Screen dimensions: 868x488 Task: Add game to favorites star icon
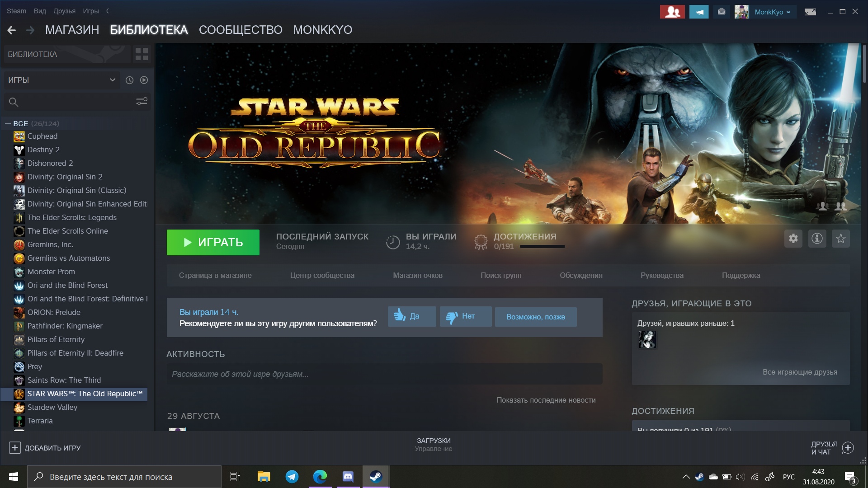click(840, 239)
